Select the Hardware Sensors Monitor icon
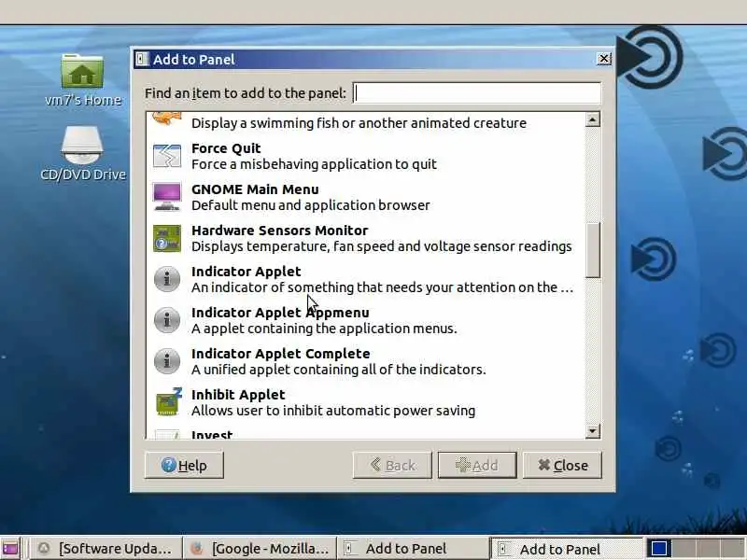 point(167,238)
